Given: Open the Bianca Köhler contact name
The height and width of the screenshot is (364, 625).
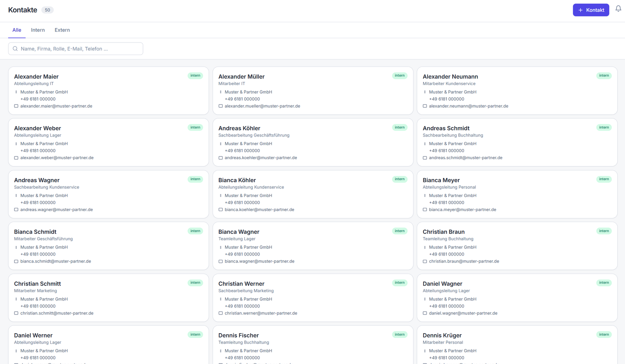Looking at the screenshot, I should click(237, 180).
